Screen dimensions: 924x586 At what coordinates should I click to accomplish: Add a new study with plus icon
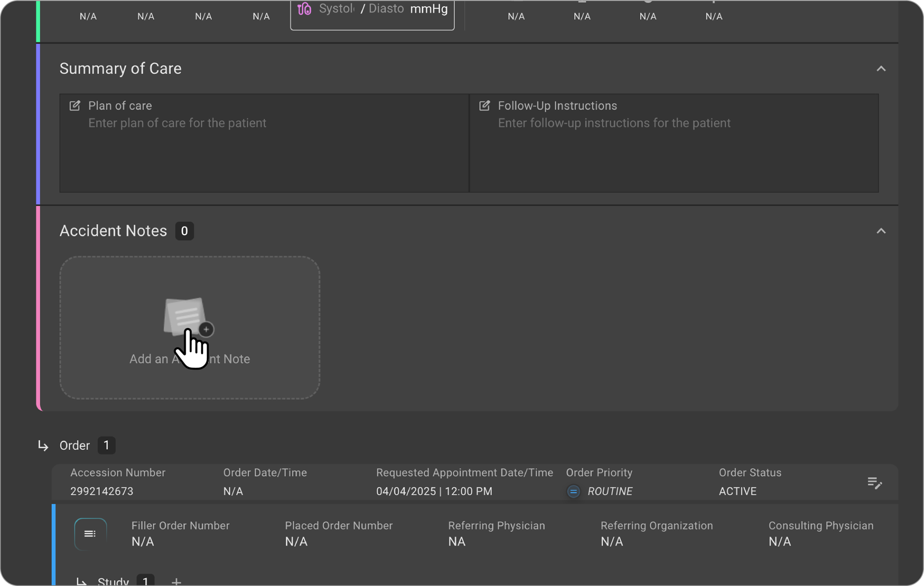coord(176,581)
